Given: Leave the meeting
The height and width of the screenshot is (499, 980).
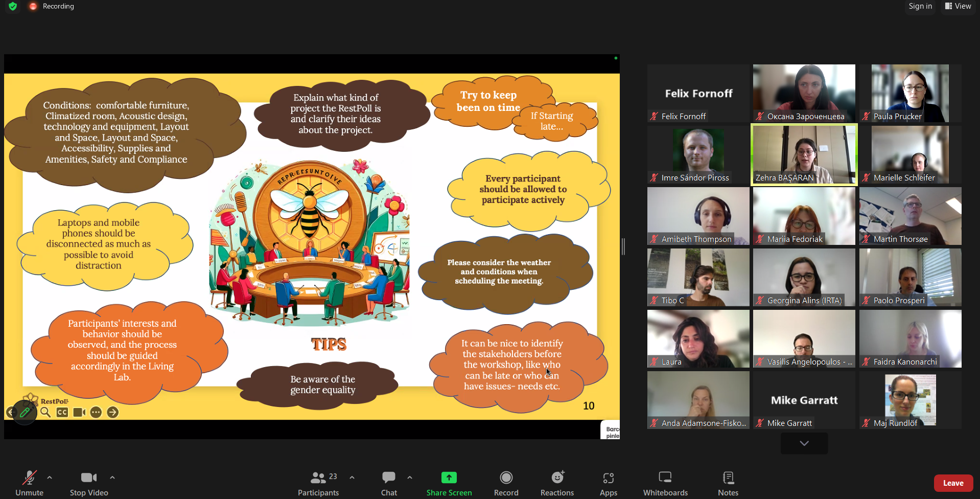Looking at the screenshot, I should (x=953, y=483).
